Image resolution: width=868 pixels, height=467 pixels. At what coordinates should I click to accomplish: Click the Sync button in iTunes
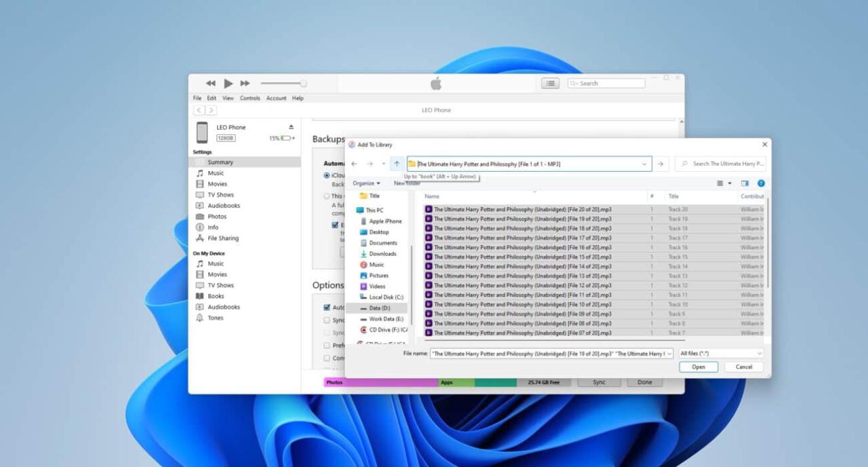point(599,382)
